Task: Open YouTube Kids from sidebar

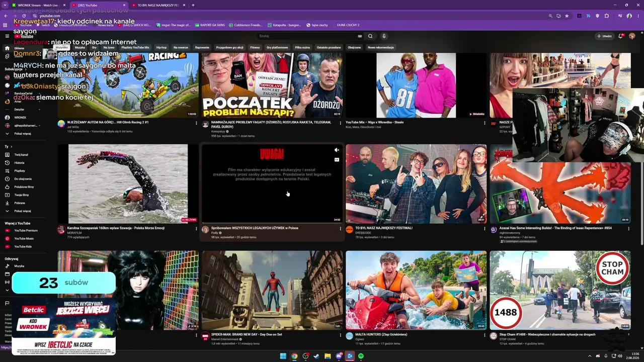Action: (23, 247)
